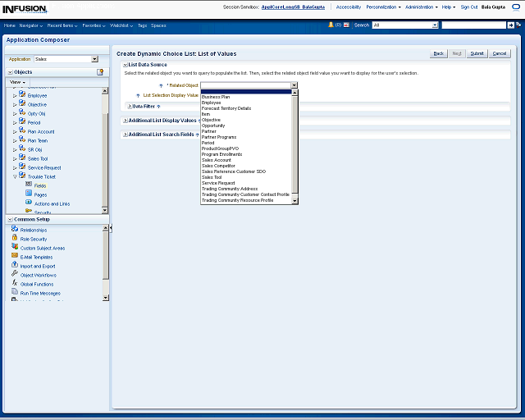Image resolution: width=525 pixels, height=420 pixels.
Task: Click the Global Functions fx icon
Action: click(15, 284)
